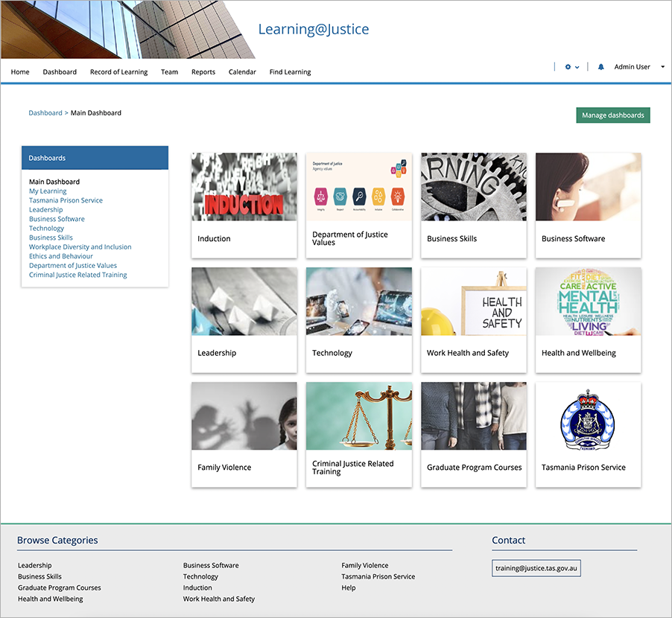The width and height of the screenshot is (672, 618).
Task: Select the Health and Safety sign tile
Action: 473,302
